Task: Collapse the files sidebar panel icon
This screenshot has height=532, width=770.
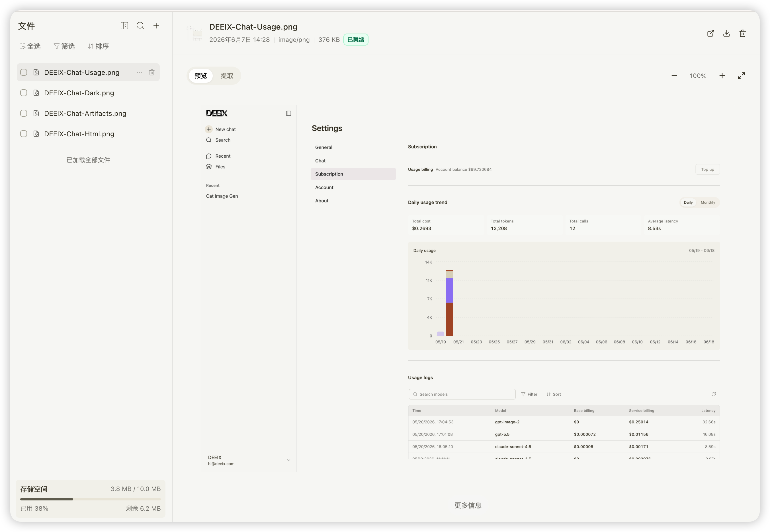Action: 124,26
